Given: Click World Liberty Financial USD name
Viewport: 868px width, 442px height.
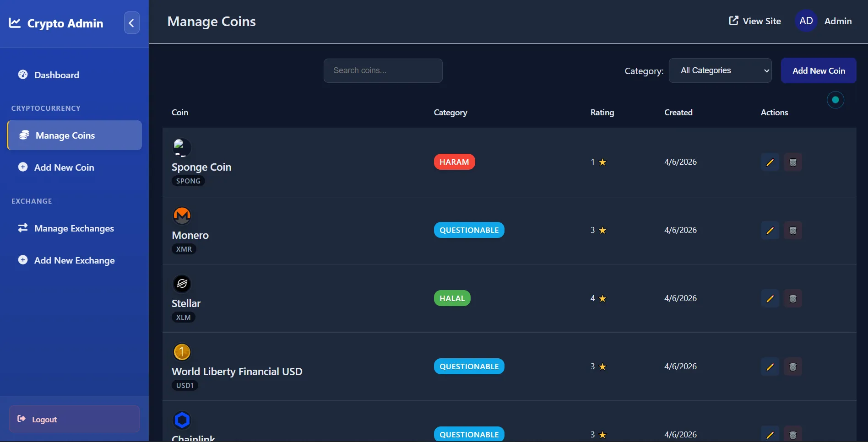Looking at the screenshot, I should point(237,372).
